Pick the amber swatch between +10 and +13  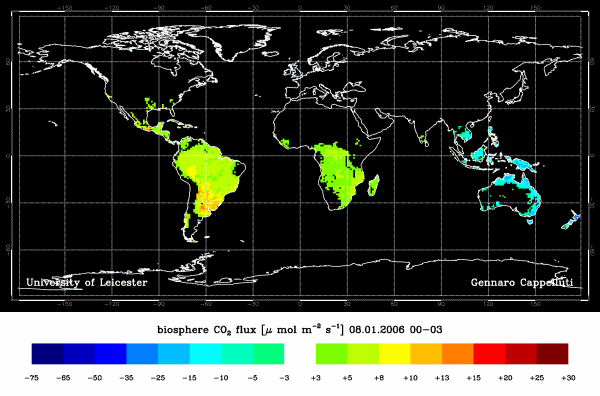(x=426, y=354)
